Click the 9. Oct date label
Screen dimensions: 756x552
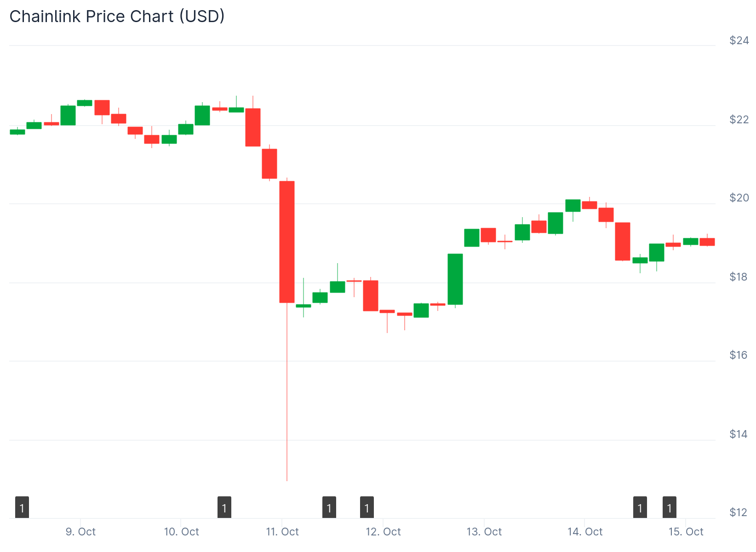point(80,532)
